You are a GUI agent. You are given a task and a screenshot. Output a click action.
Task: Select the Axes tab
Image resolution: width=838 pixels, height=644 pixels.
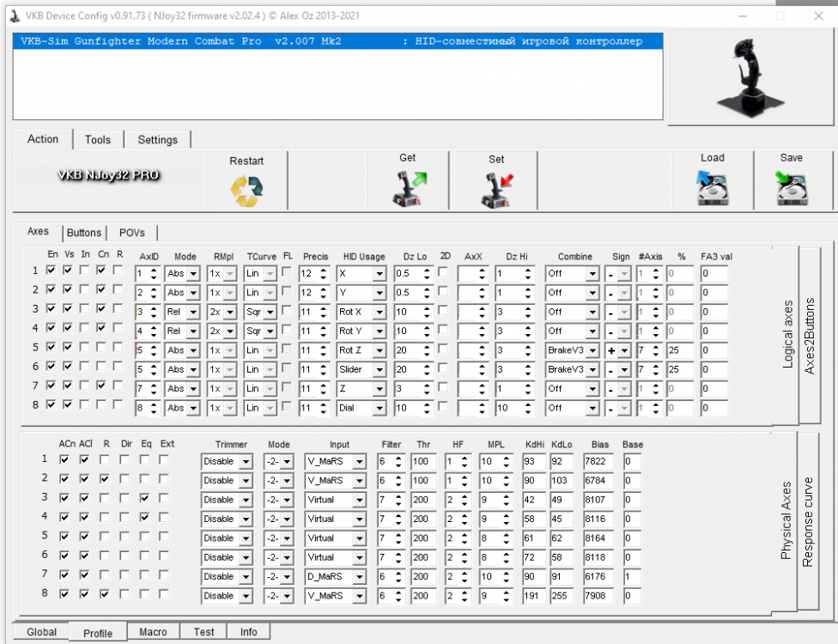(x=38, y=231)
